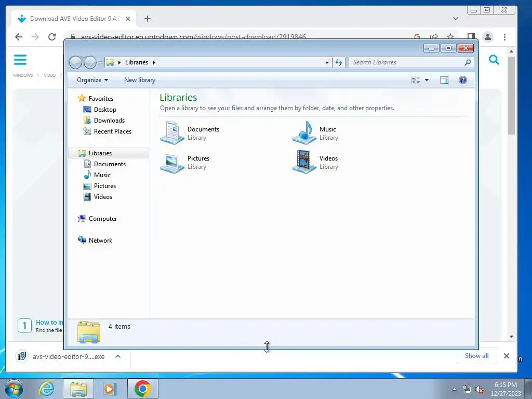Open Explorer Help button
This screenshot has width=532, height=399.
(x=462, y=80)
